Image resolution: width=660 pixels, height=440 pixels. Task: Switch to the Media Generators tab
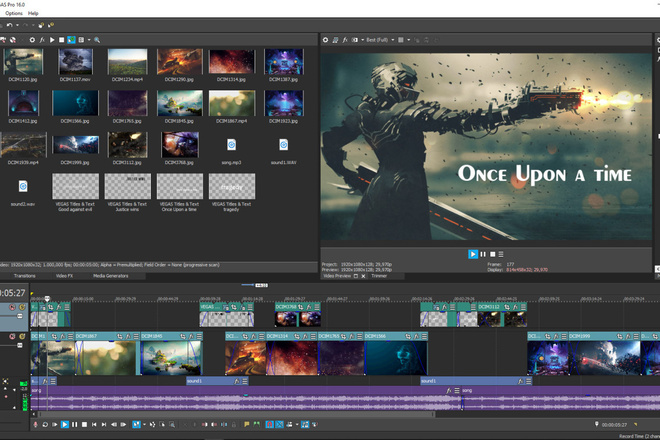coord(111,276)
